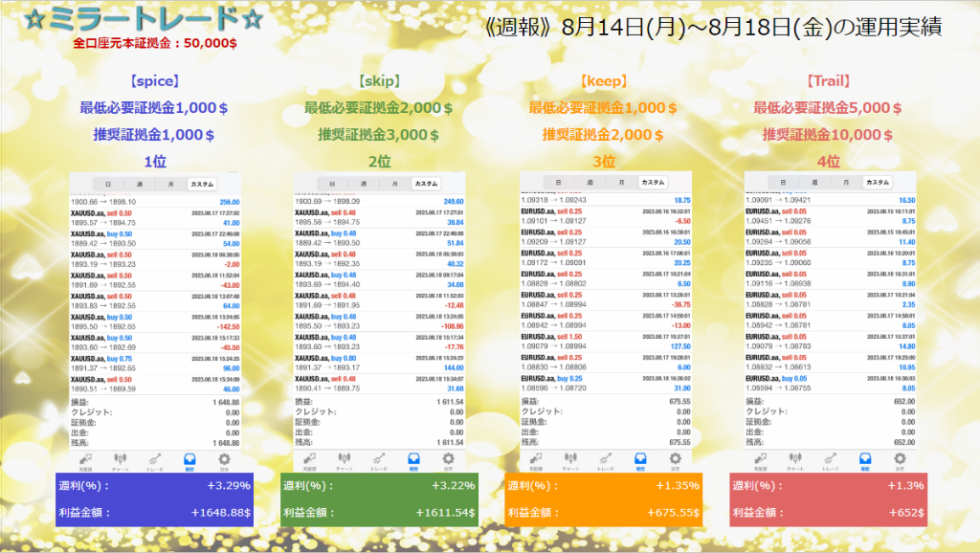Image resolution: width=980 pixels, height=553 pixels.
Task: Open the settings gear in Trail panel
Action: 899,460
